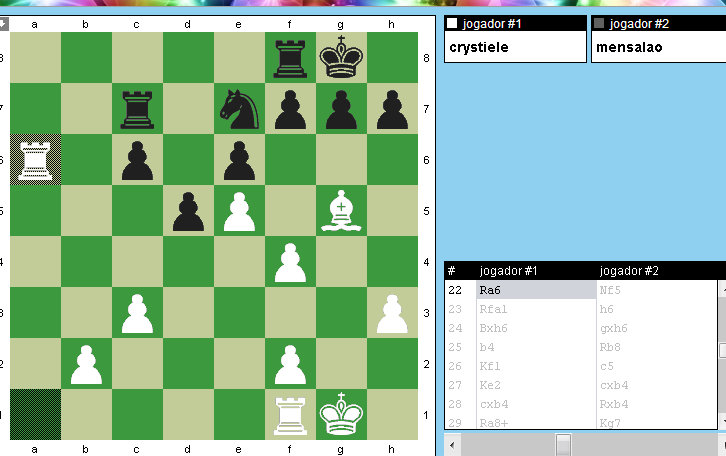
Task: Select the black pawn on d5
Action: (x=188, y=212)
